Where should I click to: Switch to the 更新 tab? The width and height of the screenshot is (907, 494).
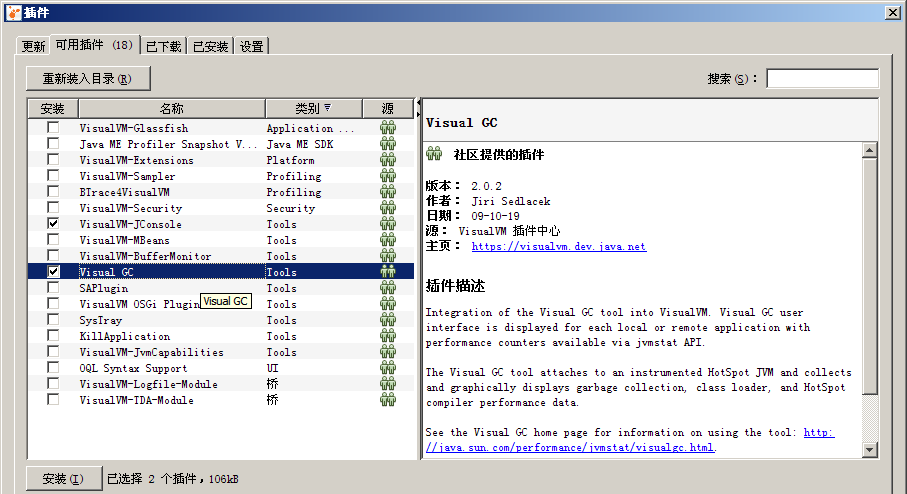tap(33, 46)
